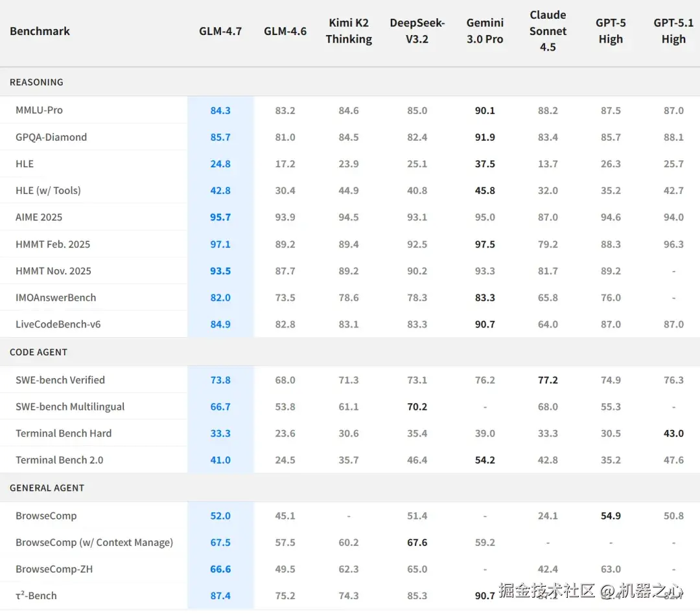Image resolution: width=700 pixels, height=616 pixels.
Task: Select the IMOAnswerBench row label
Action: pyautogui.click(x=56, y=298)
